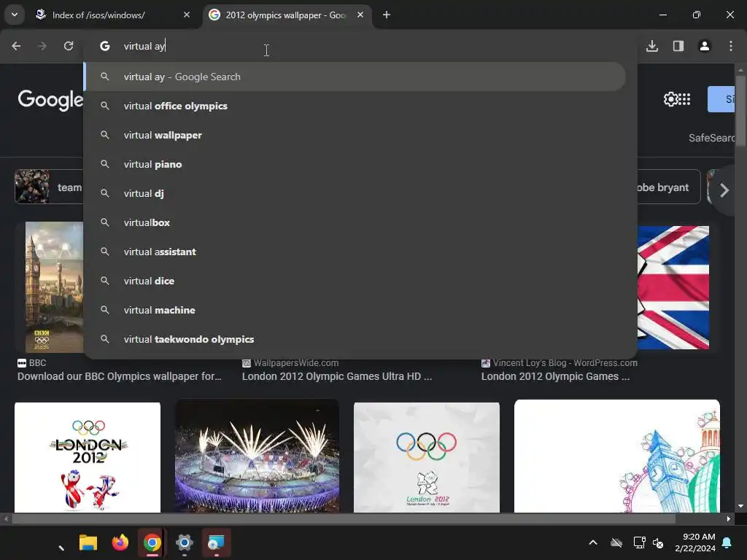Open the stadium fireworks image thumbnail
Screen dimensions: 747x560
pyautogui.click(x=258, y=456)
